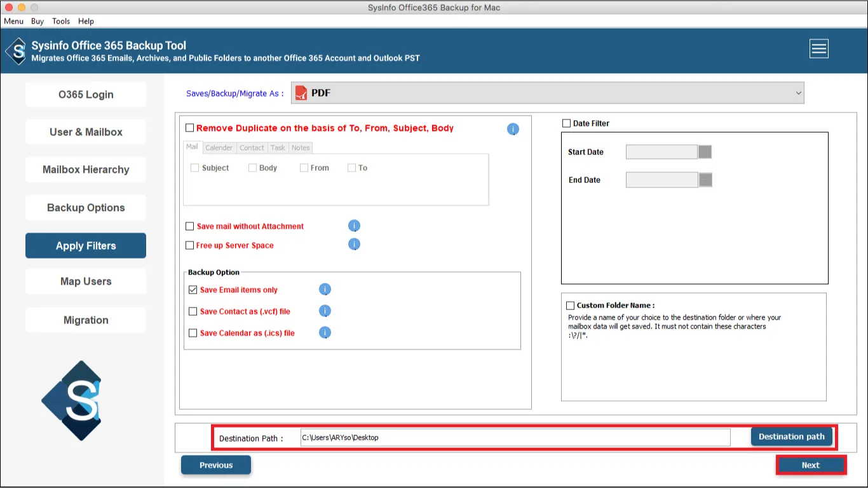Click the Destination path browse button

pos(791,437)
